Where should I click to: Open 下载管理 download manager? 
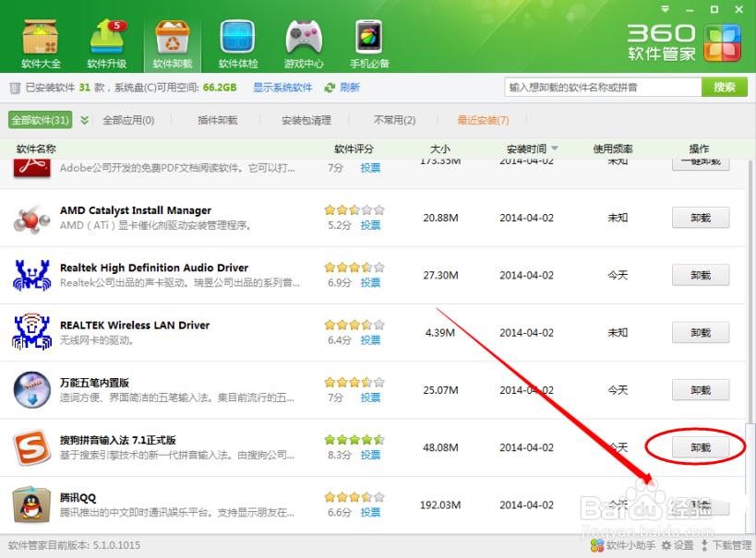[726, 545]
